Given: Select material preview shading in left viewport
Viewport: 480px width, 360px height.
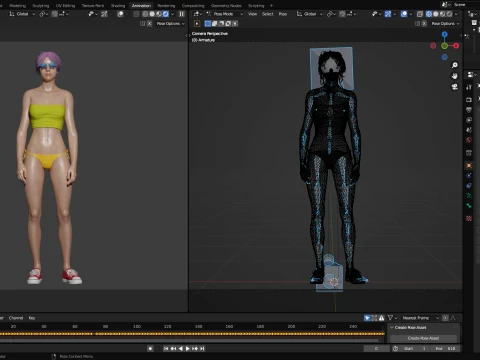Looking at the screenshot, I should pos(159,14).
